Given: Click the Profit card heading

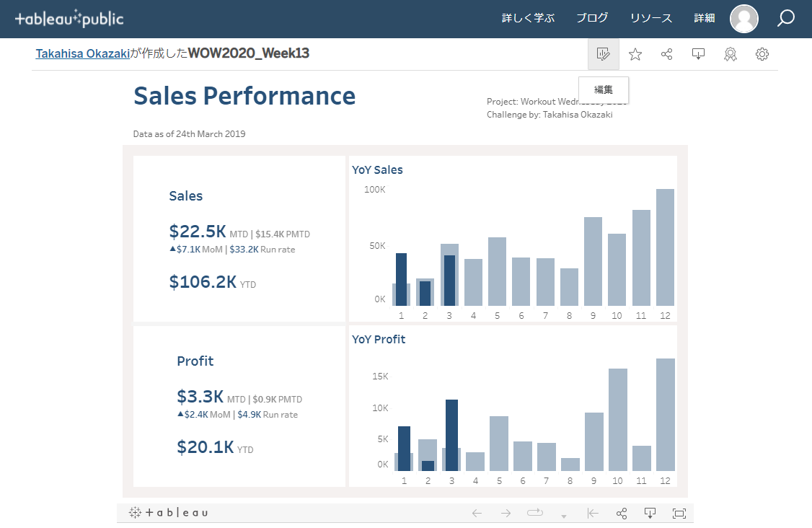Looking at the screenshot, I should click(195, 361).
